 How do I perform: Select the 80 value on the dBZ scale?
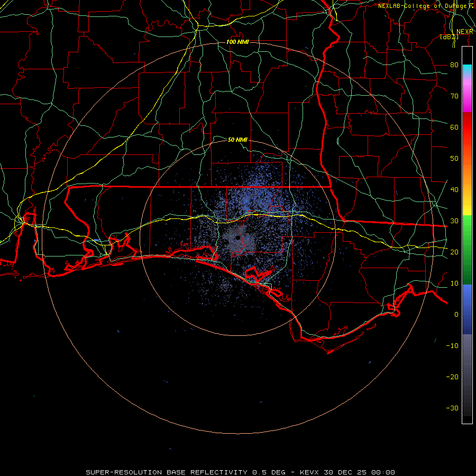[454, 65]
